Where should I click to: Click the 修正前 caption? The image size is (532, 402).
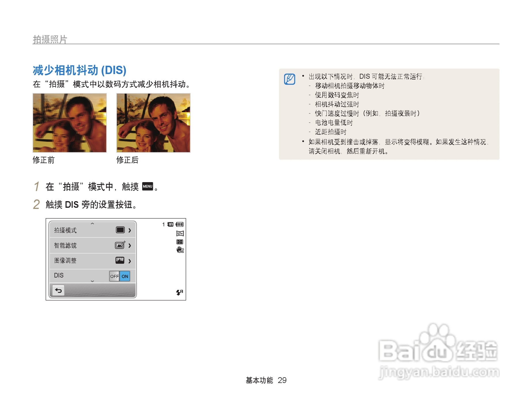43,160
